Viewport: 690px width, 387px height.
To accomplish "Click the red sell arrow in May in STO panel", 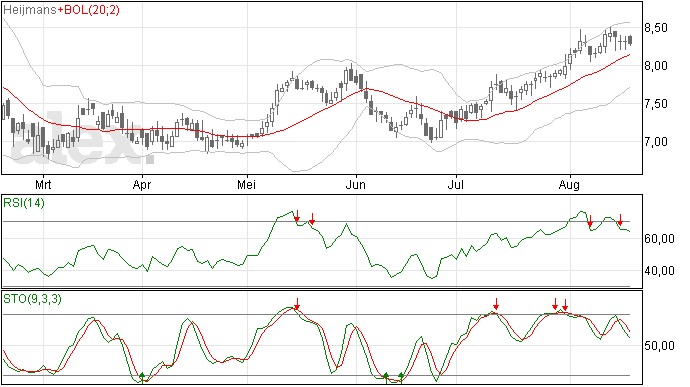I will [297, 304].
